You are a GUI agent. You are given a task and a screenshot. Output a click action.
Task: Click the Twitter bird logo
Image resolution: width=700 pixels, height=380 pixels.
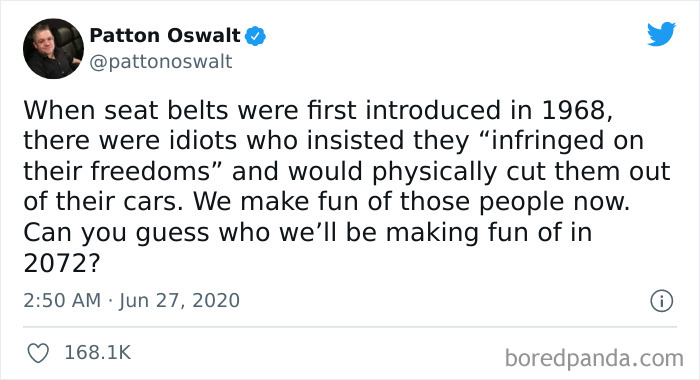661,34
